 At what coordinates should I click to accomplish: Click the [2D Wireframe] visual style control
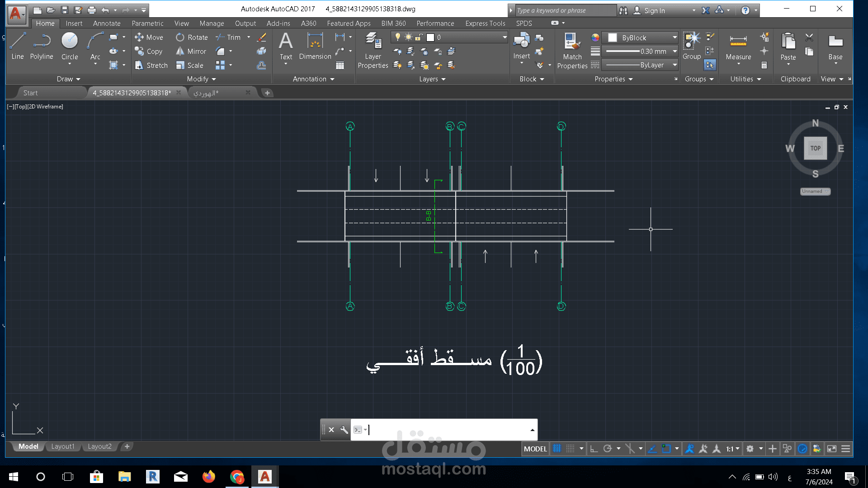tap(46, 107)
